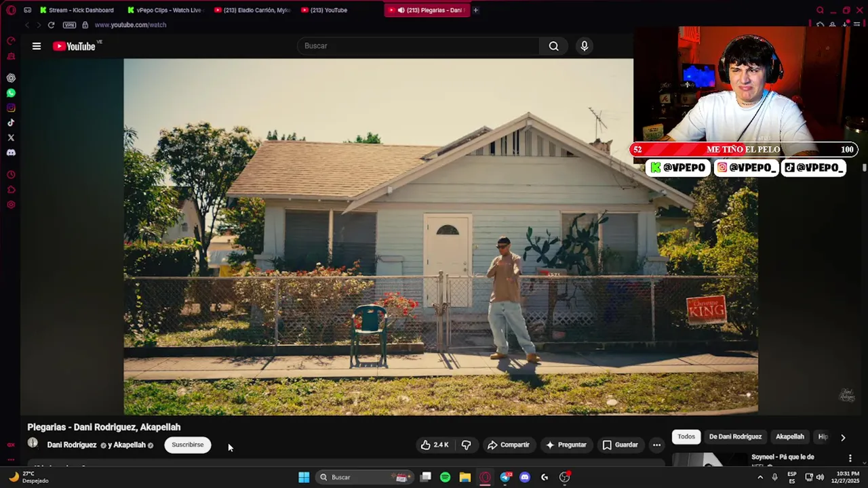Show next filter chips with the arrow
Image resolution: width=868 pixels, height=488 pixels.
[843, 437]
